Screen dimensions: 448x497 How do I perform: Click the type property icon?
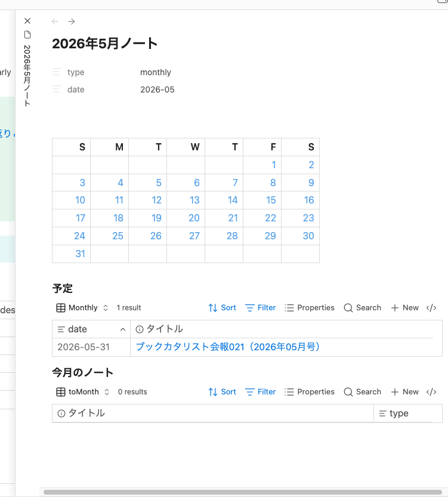pyautogui.click(x=57, y=72)
